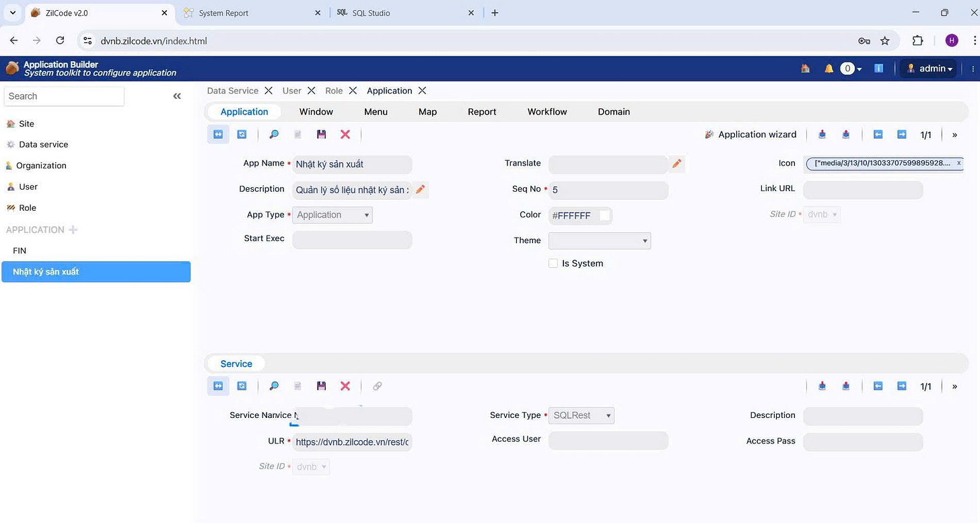980x523 pixels.
Task: Close the User page tab
Action: tap(311, 91)
